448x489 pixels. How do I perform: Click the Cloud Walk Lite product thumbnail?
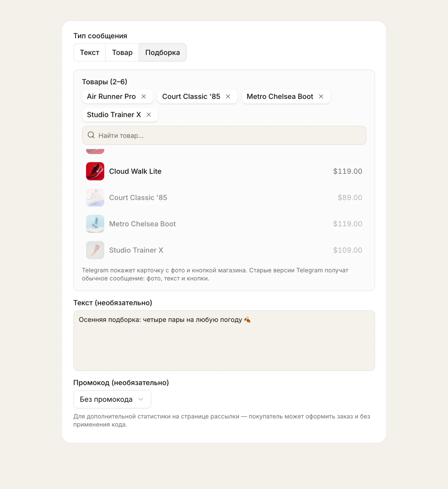pos(95,171)
